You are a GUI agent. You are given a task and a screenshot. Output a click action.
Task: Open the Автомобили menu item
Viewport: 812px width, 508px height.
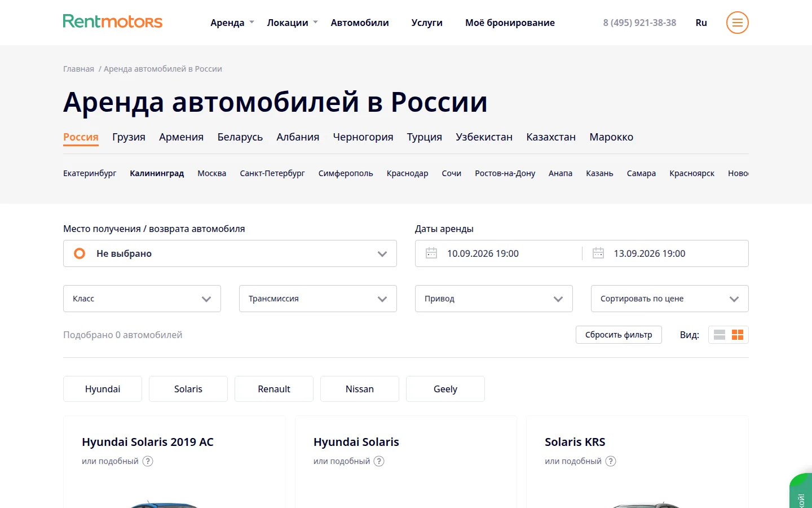point(360,23)
